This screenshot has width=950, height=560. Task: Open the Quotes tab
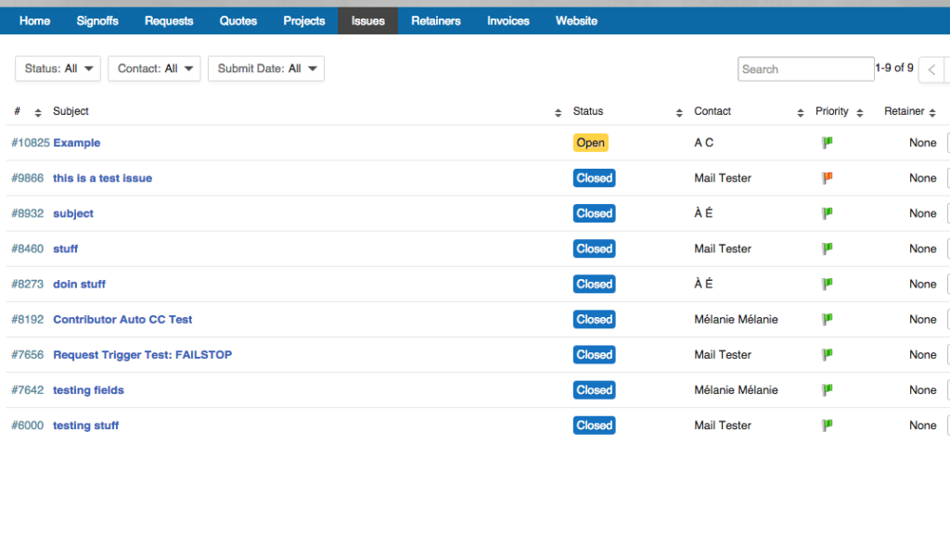click(238, 20)
